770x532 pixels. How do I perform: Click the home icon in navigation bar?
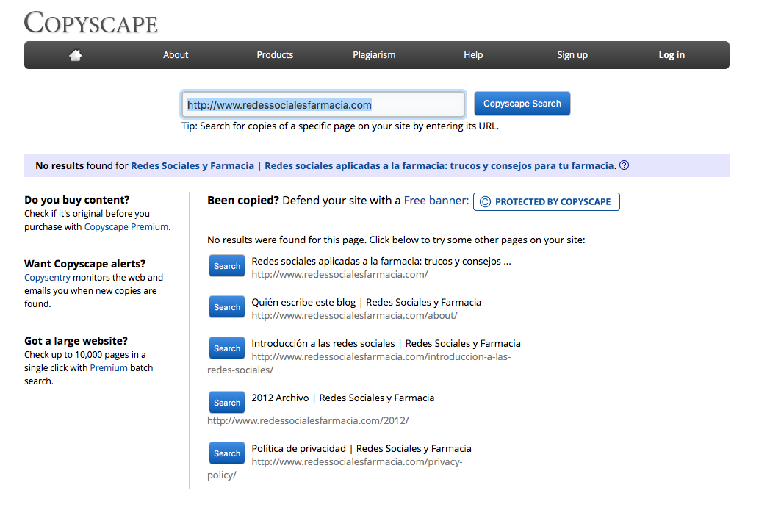point(75,55)
